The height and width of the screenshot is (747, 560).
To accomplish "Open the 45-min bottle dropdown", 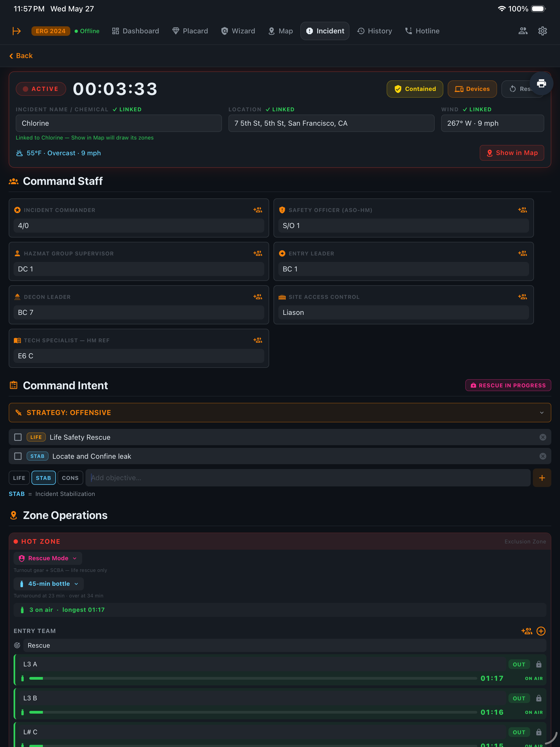I will point(49,584).
